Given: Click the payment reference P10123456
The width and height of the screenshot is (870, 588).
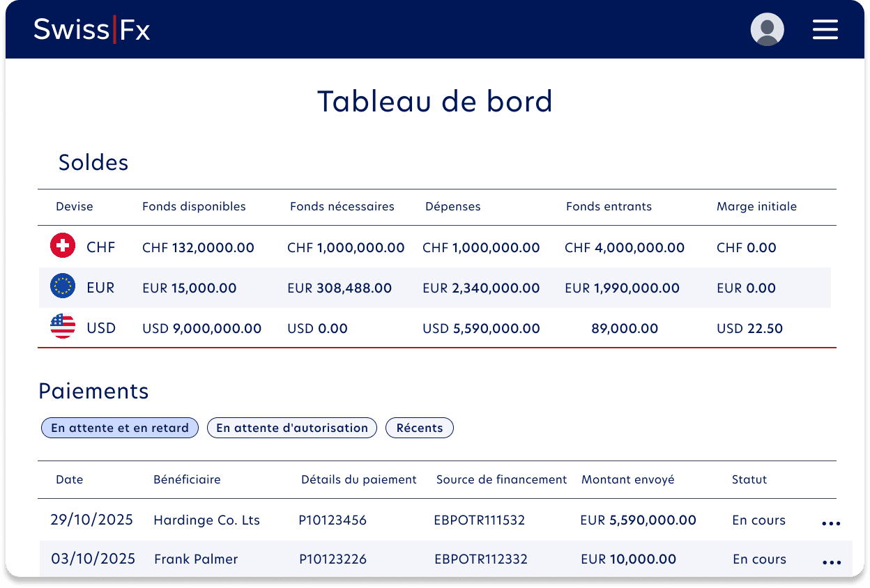Looking at the screenshot, I should [x=333, y=520].
